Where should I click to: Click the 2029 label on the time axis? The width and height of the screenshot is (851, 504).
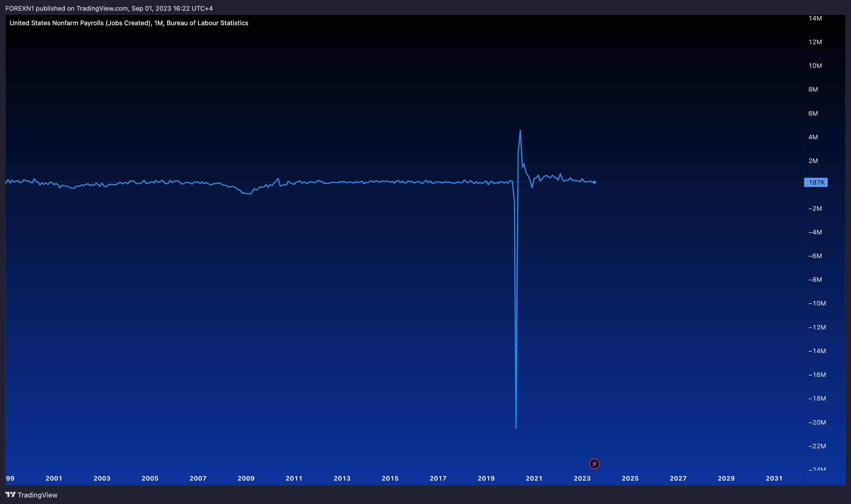tap(726, 478)
